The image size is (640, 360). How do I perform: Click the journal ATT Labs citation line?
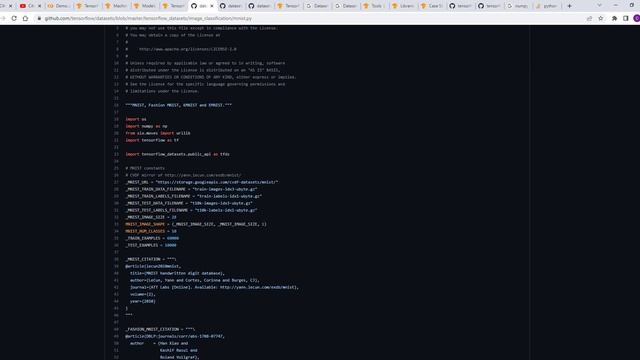click(x=214, y=287)
